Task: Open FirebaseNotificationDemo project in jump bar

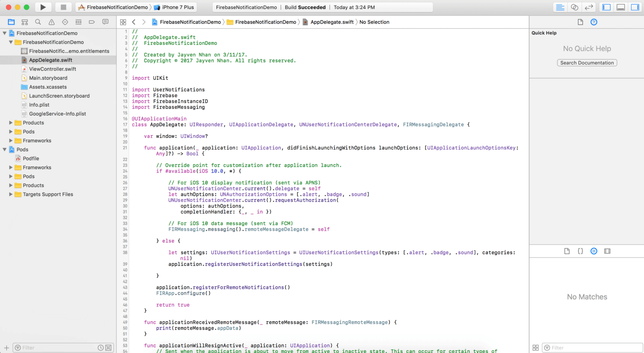Action: pyautogui.click(x=186, y=22)
